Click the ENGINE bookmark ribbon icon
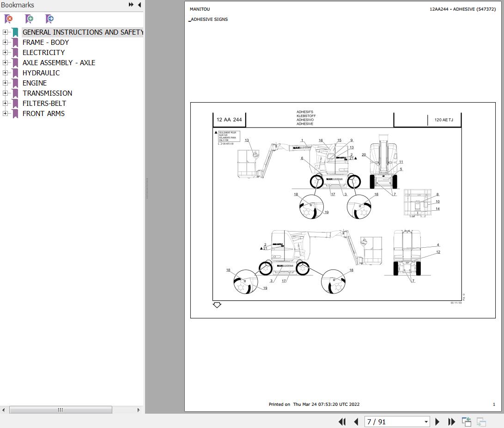Screen dimensions: 504x428 click(x=15, y=83)
